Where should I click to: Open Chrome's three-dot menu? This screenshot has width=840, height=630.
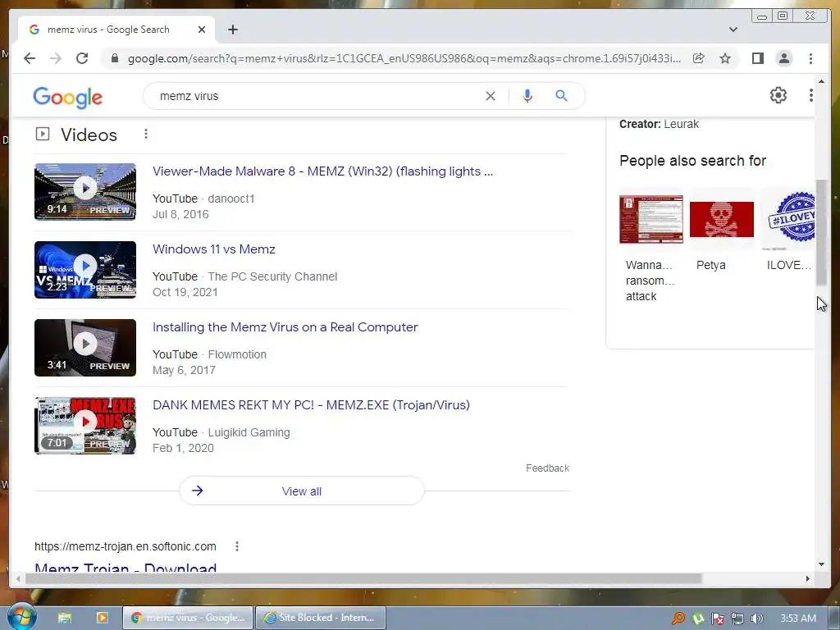[810, 58]
